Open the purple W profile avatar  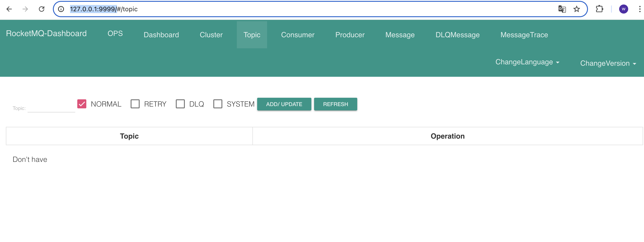(x=623, y=9)
